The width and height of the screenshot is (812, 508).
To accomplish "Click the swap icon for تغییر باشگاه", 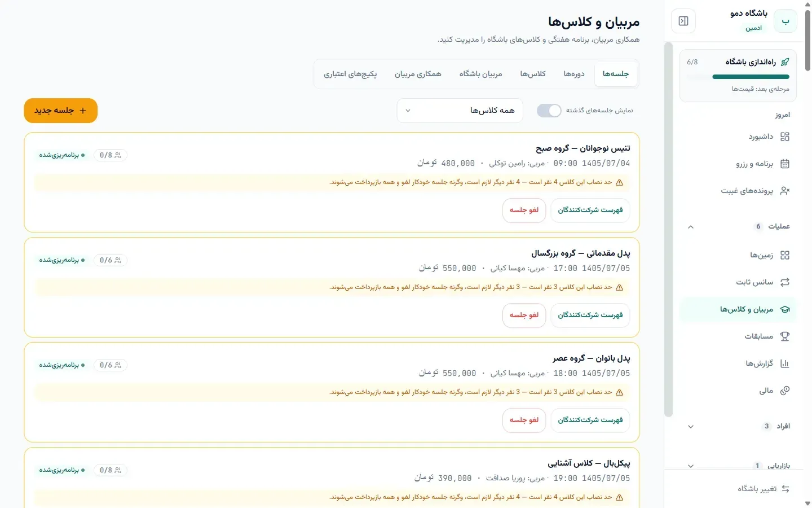I will pyautogui.click(x=785, y=489).
